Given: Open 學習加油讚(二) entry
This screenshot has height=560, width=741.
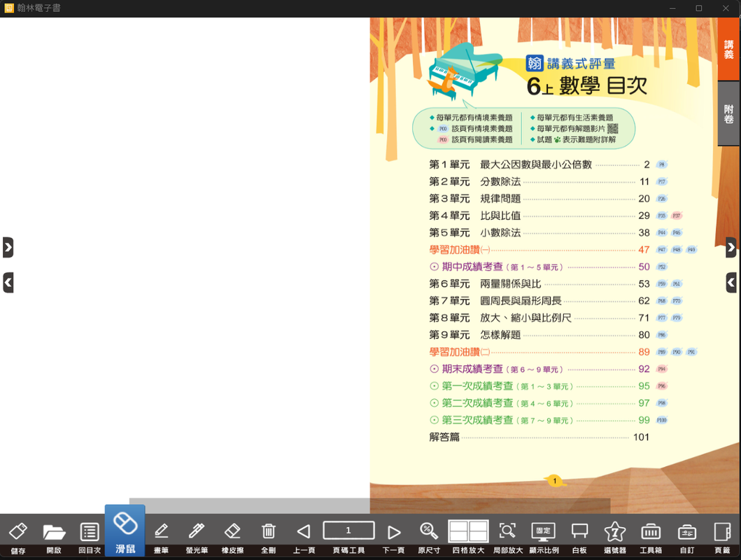Looking at the screenshot, I should pyautogui.click(x=539, y=351).
